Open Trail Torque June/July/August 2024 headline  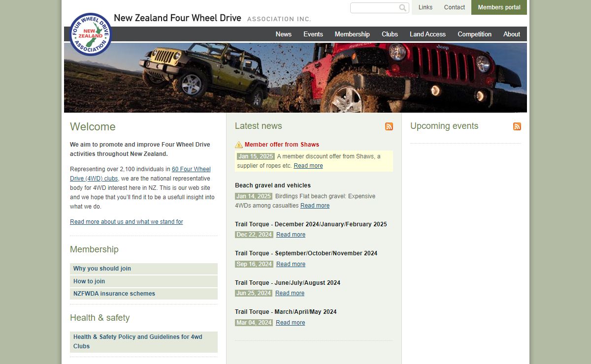tap(288, 283)
